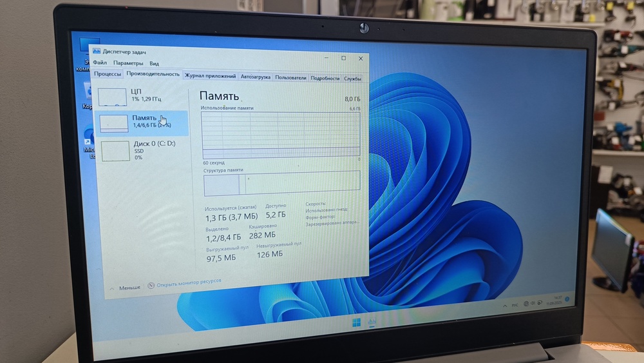Click the Выгружаемый пул value 97,5 МБ
Viewport: 644px width, 363px height.
(x=221, y=258)
